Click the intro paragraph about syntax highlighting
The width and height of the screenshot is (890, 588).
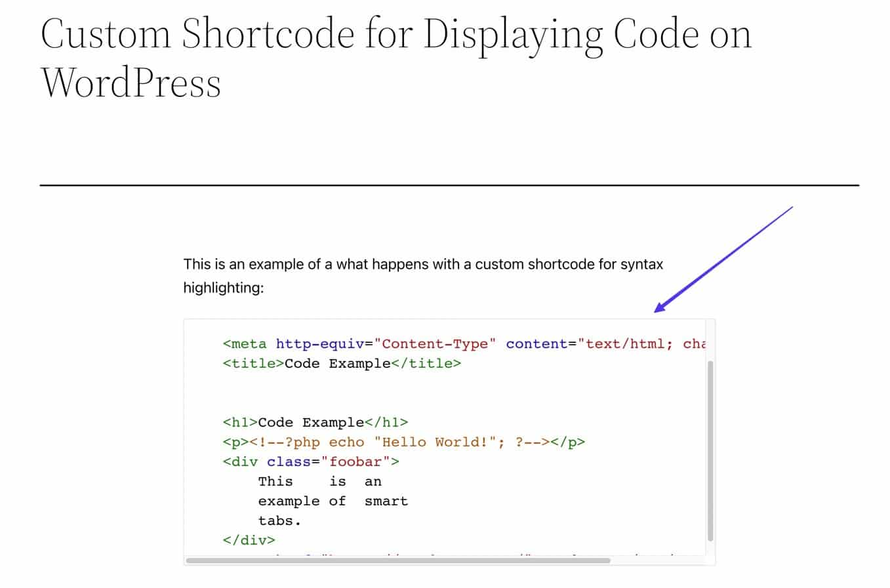tap(423, 276)
